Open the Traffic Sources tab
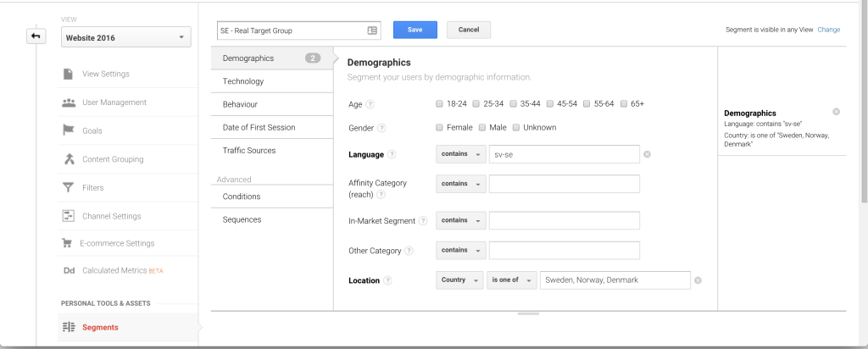The width and height of the screenshot is (868, 349). click(x=272, y=151)
